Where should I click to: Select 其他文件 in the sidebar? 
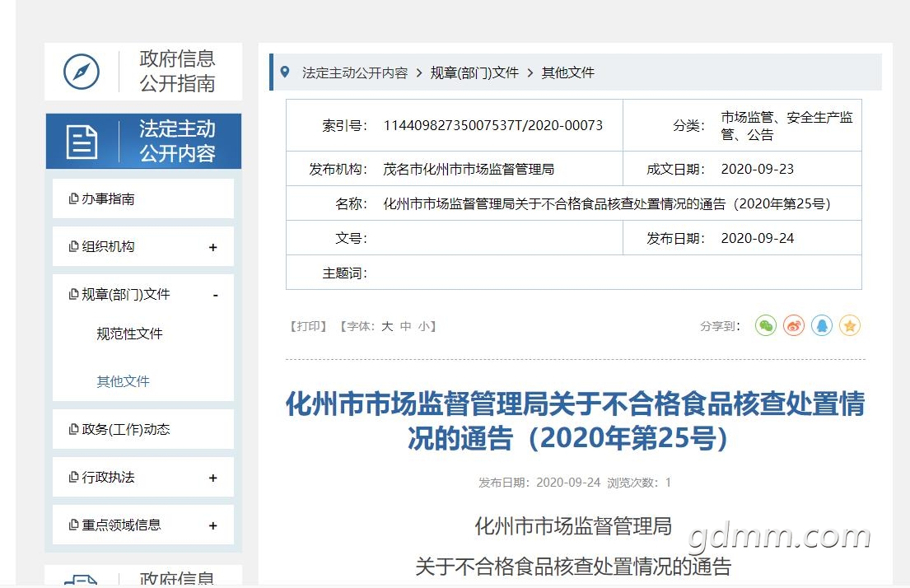tap(123, 380)
